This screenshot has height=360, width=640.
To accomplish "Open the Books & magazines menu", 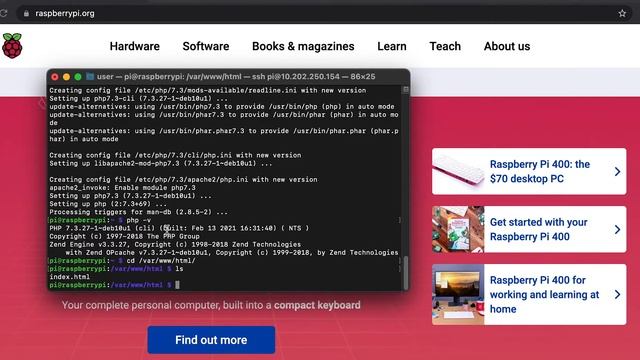I will point(303,47).
